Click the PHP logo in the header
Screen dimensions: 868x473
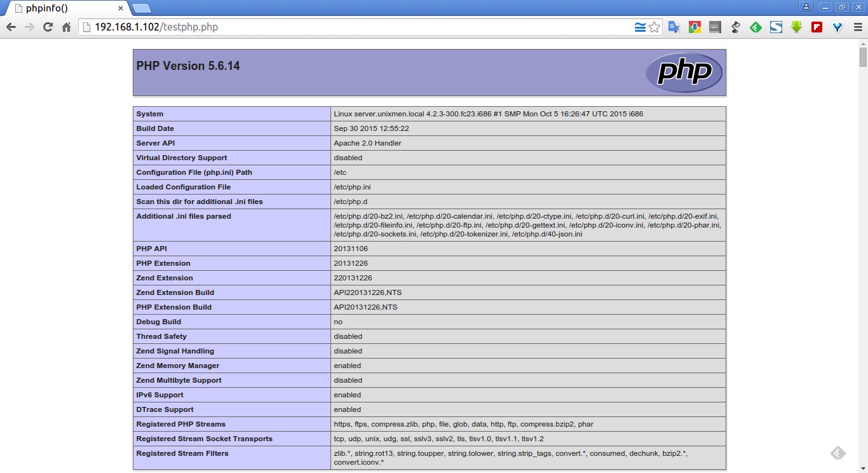(684, 72)
